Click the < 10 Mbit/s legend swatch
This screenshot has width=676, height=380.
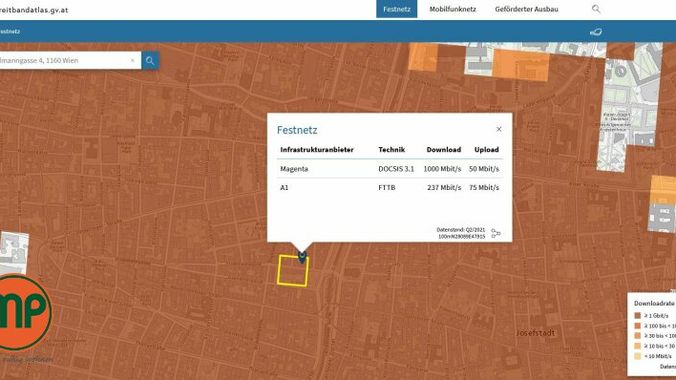638,356
